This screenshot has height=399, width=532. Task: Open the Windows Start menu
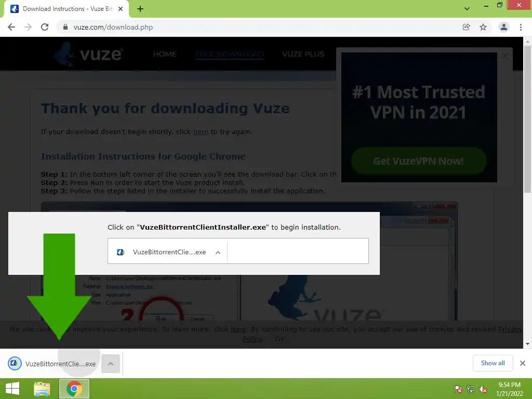(12, 389)
